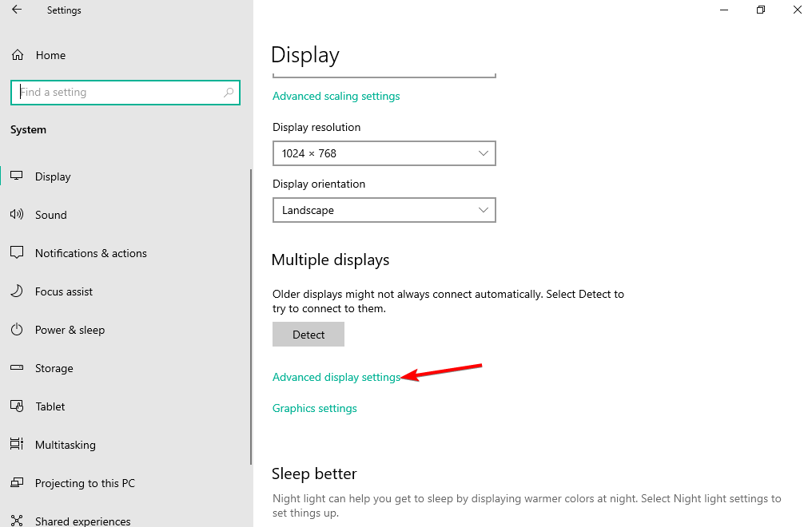Viewport: 812px width, 527px height.
Task: Minimize the Settings window
Action: pos(724,10)
